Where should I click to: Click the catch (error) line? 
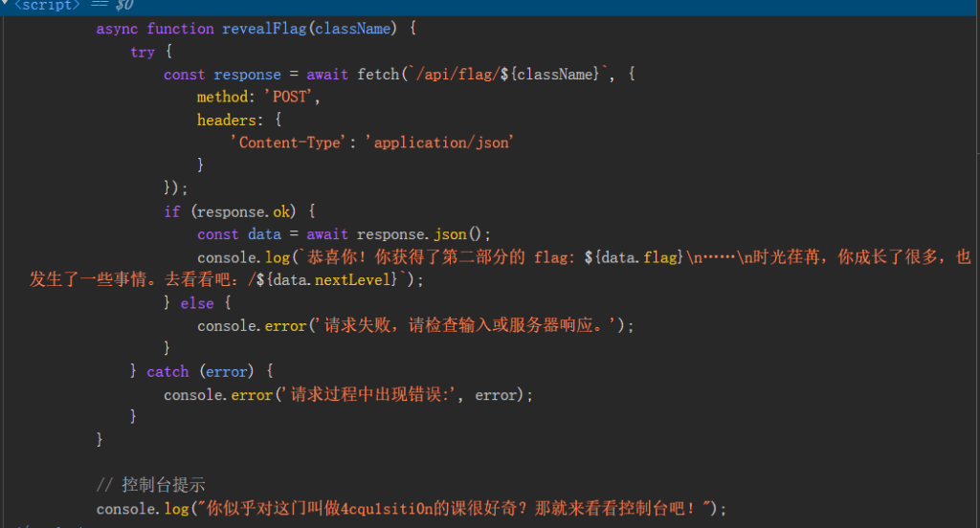pyautogui.click(x=202, y=372)
